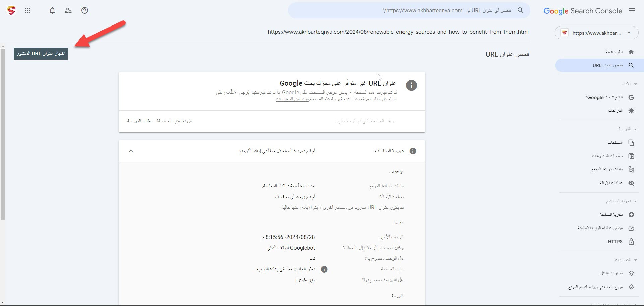This screenshot has width=644, height=306.
Task: Click info icon next to fetch failed status
Action: coord(324,269)
